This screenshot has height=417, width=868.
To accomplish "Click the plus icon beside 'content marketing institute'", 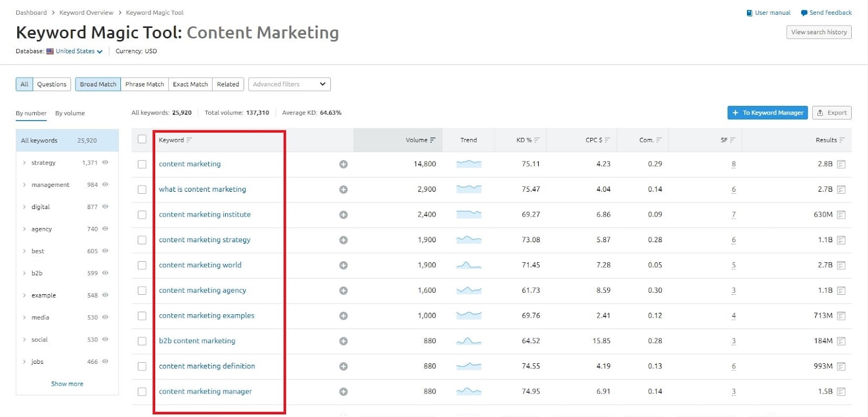I will click(343, 215).
